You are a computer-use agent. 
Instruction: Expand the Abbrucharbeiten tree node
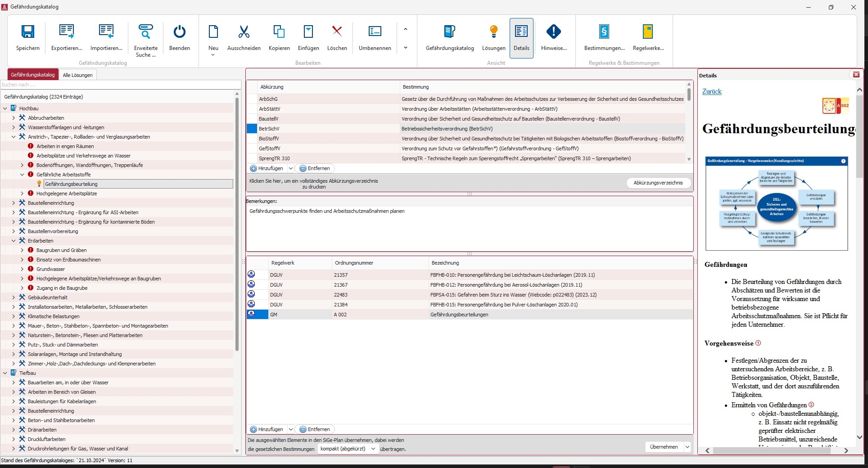14,118
